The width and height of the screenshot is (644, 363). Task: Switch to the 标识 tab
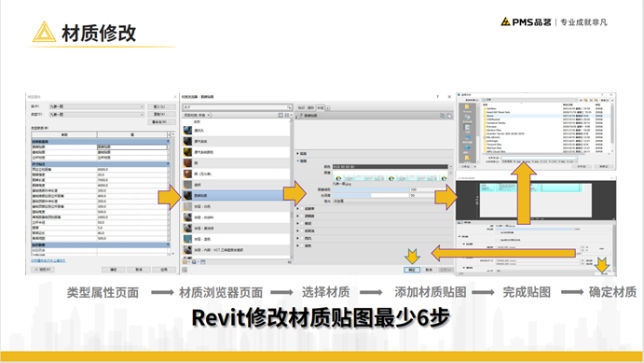301,107
